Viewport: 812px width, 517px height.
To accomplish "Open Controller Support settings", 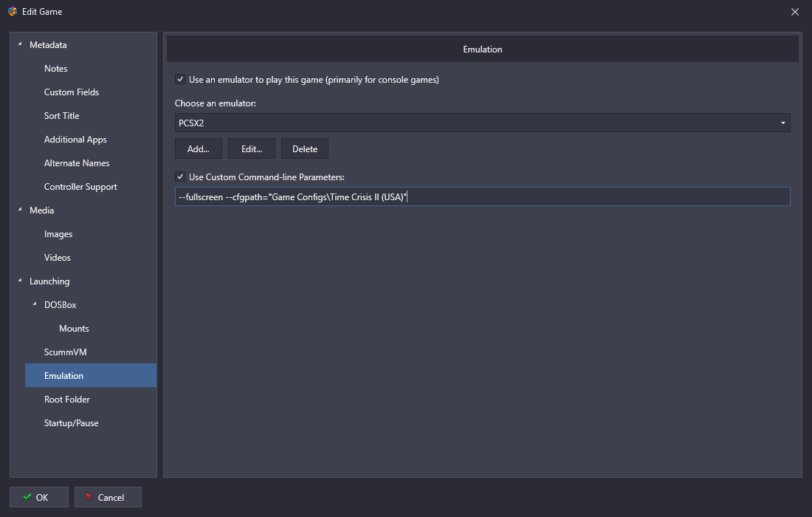I will [80, 187].
